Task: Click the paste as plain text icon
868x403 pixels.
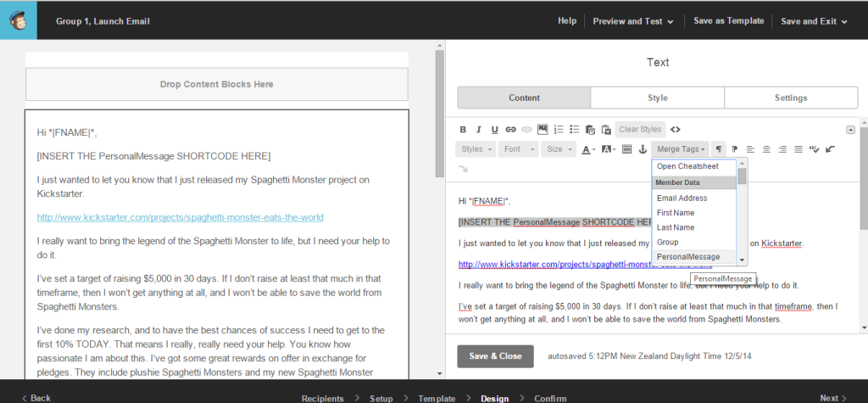Action: 590,130
